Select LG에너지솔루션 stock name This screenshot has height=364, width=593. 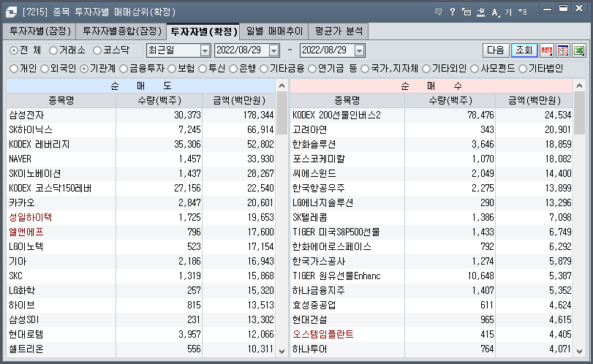(x=322, y=203)
